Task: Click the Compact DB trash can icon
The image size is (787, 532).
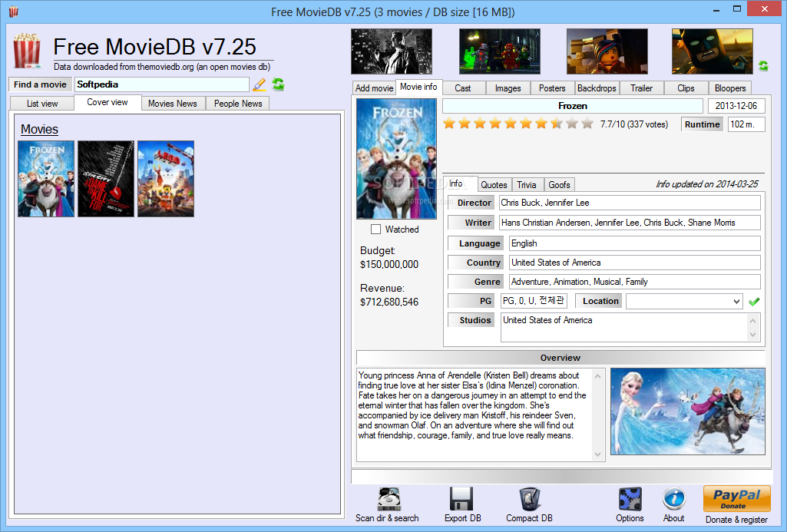Action: [x=530, y=500]
